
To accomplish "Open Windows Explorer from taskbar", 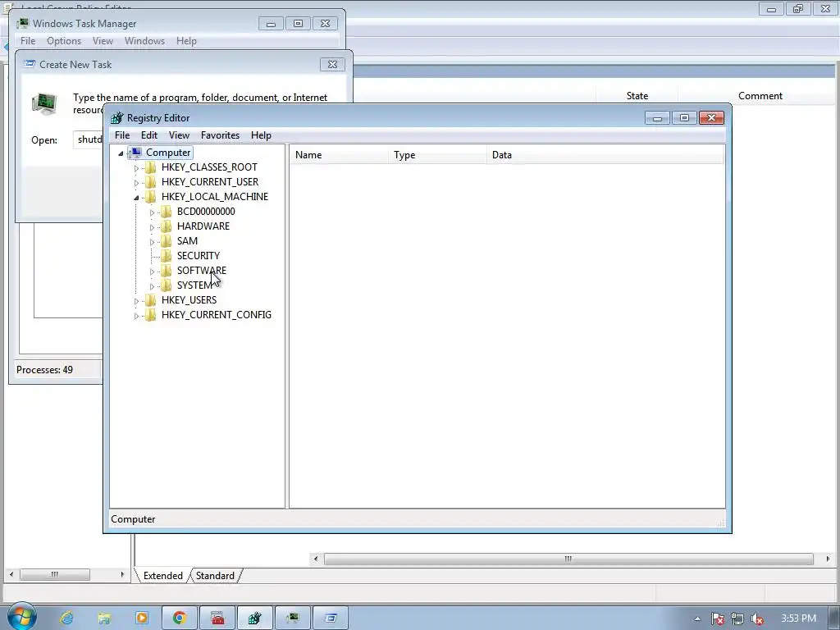I will click(104, 619).
